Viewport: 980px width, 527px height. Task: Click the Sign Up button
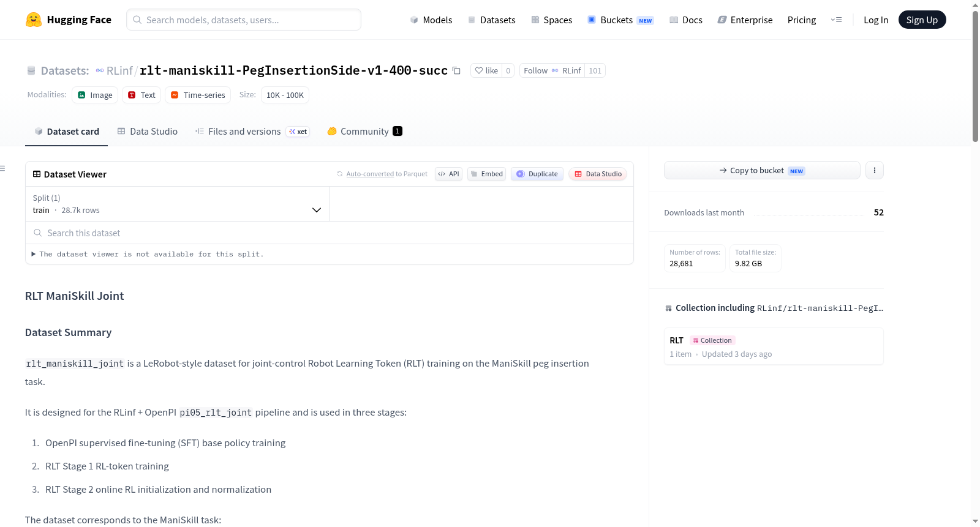pos(922,20)
